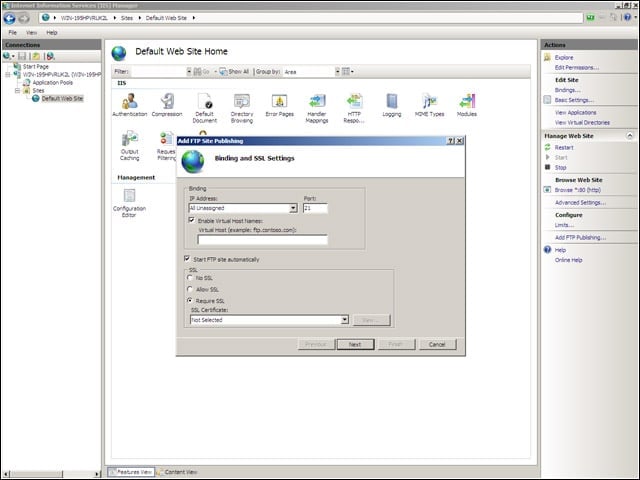Click the Advanced Settings link
Image resolution: width=640 pixels, height=480 pixels.
click(x=580, y=202)
